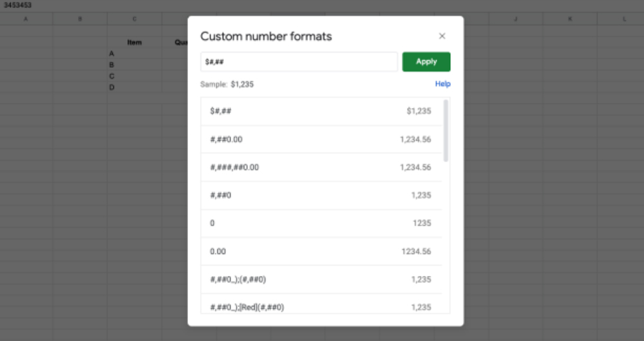Select the column K header
This screenshot has width=644, height=341.
click(570, 19)
